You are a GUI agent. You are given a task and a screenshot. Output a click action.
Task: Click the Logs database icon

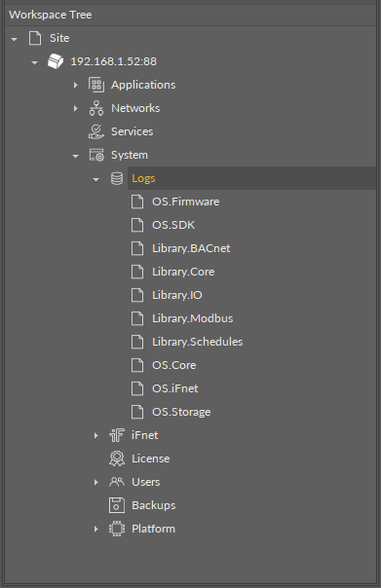pos(117,178)
